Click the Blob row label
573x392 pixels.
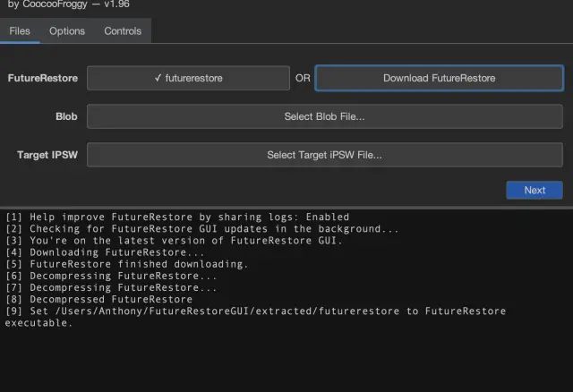click(x=66, y=116)
